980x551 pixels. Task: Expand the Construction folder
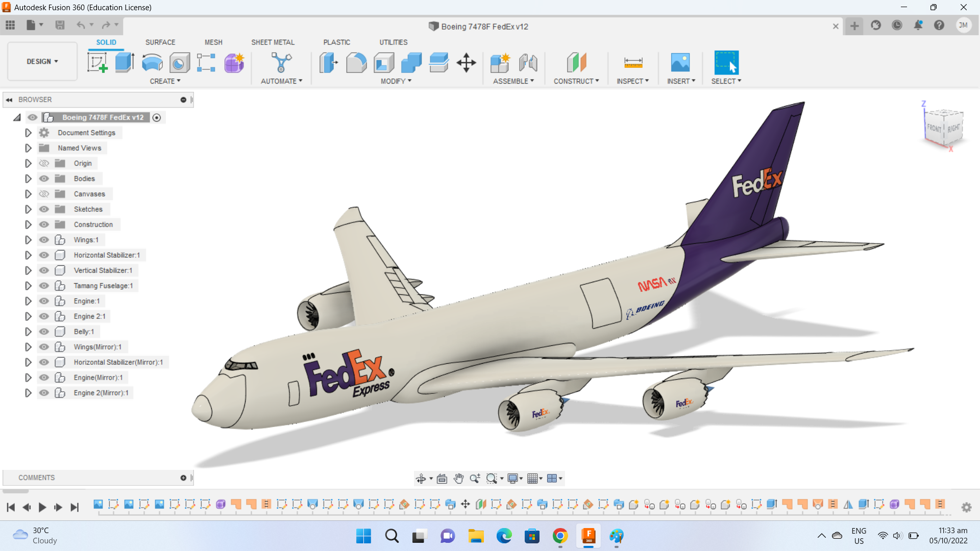pyautogui.click(x=28, y=224)
